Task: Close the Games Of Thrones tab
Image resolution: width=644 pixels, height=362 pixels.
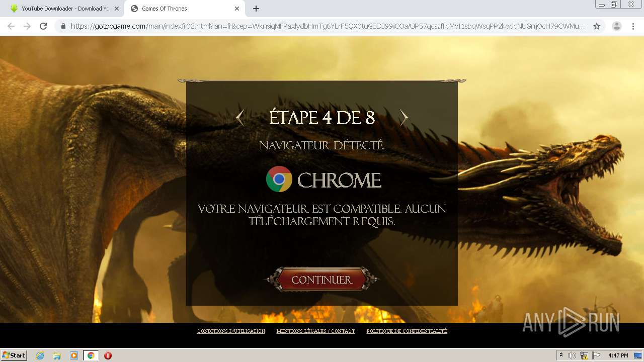Action: tap(237, 9)
